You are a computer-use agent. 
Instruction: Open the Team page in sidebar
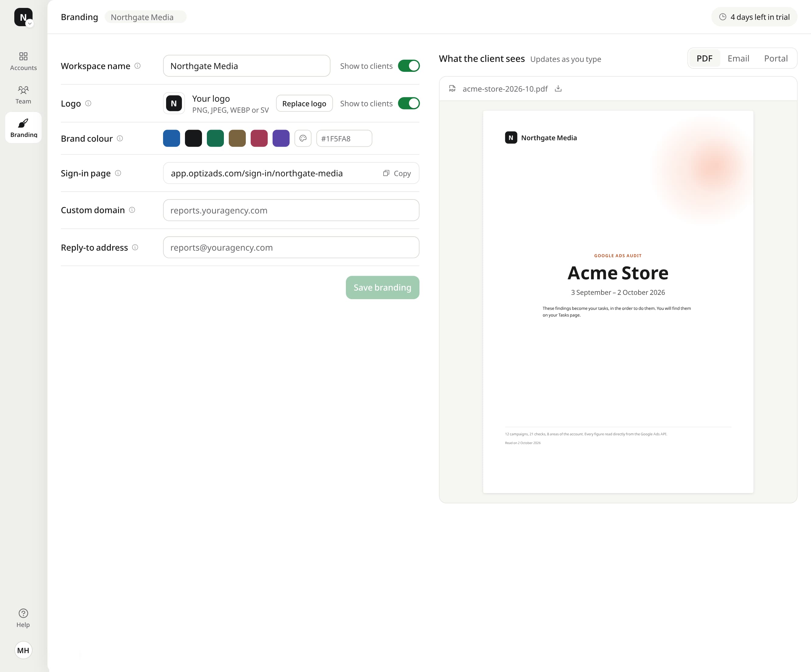tap(23, 95)
